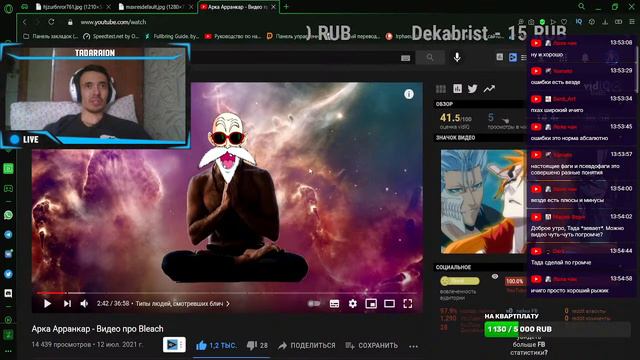640x360 pixels.
Task: Open the Speedtest.net bookmark
Action: (111, 36)
